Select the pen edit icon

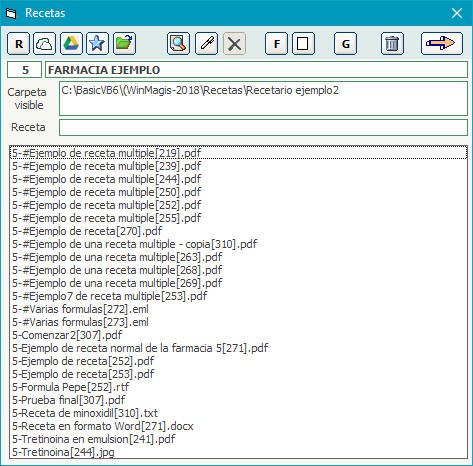click(x=206, y=44)
